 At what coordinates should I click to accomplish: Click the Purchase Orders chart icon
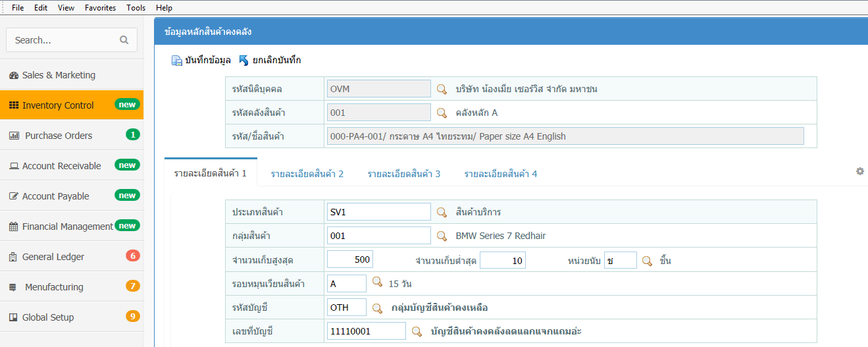click(x=14, y=136)
